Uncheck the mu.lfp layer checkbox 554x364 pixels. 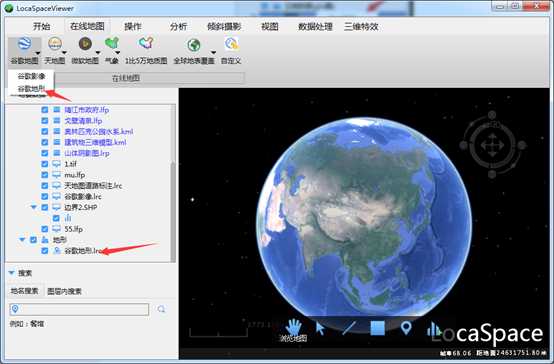(45, 175)
